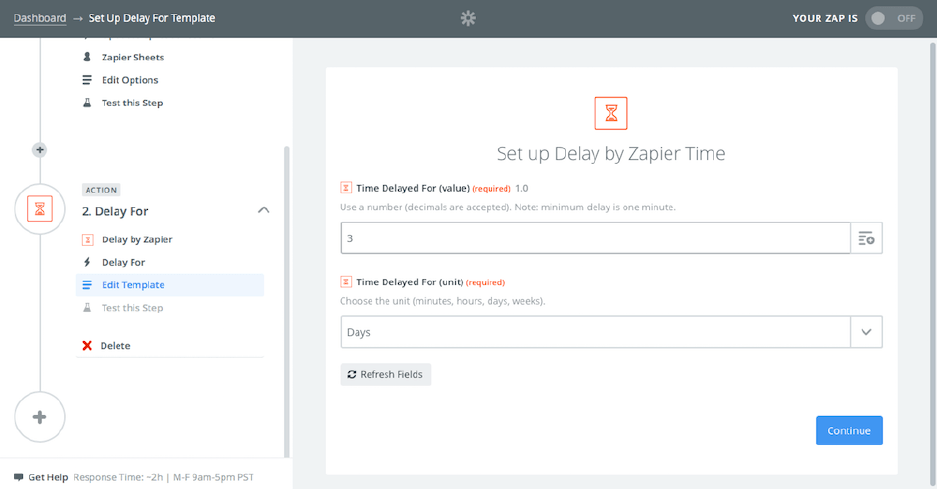937x489 pixels.
Task: Click the small plus icon between steps
Action: pos(40,150)
